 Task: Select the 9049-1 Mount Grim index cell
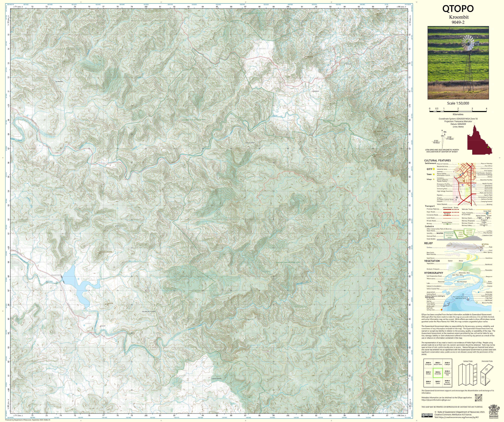tap(438, 364)
